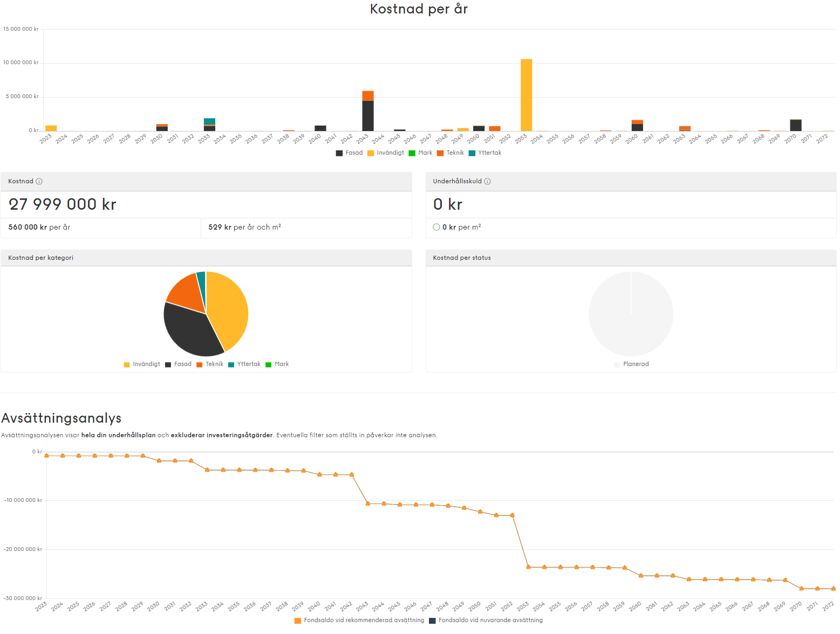
Task: Toggle Yttertak series in bar chart legend
Action: click(x=484, y=153)
